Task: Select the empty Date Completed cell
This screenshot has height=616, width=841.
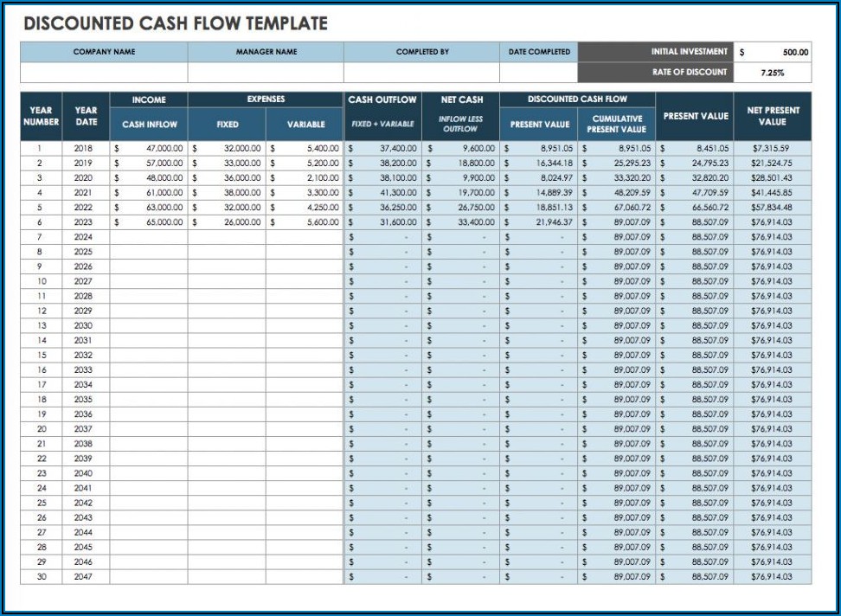Action: [x=538, y=73]
